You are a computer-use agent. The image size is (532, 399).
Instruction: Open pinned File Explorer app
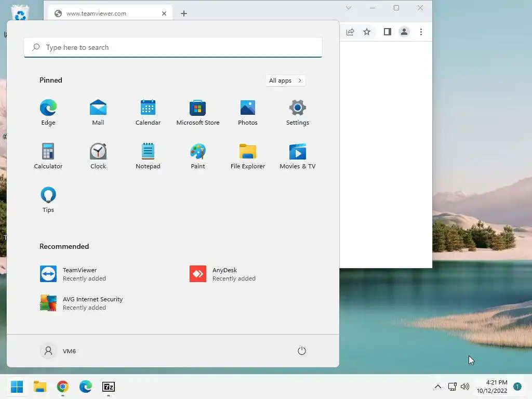coord(248,156)
